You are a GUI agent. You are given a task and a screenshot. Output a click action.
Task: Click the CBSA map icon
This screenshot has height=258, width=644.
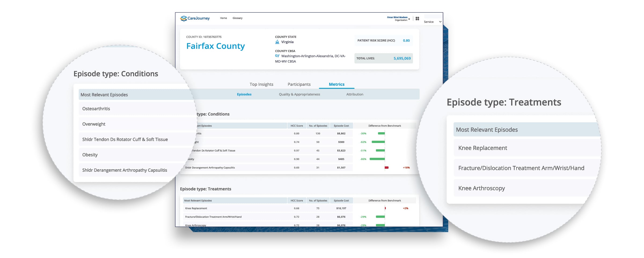point(277,56)
